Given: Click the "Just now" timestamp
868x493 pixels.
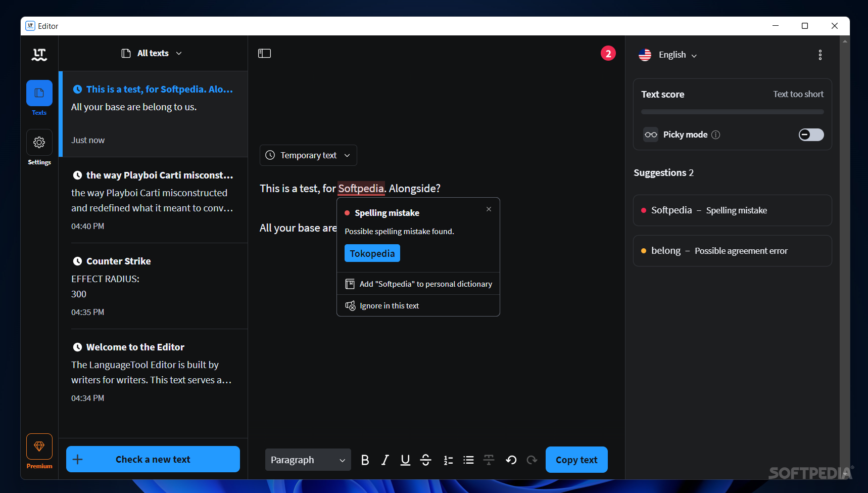Looking at the screenshot, I should click(x=88, y=140).
